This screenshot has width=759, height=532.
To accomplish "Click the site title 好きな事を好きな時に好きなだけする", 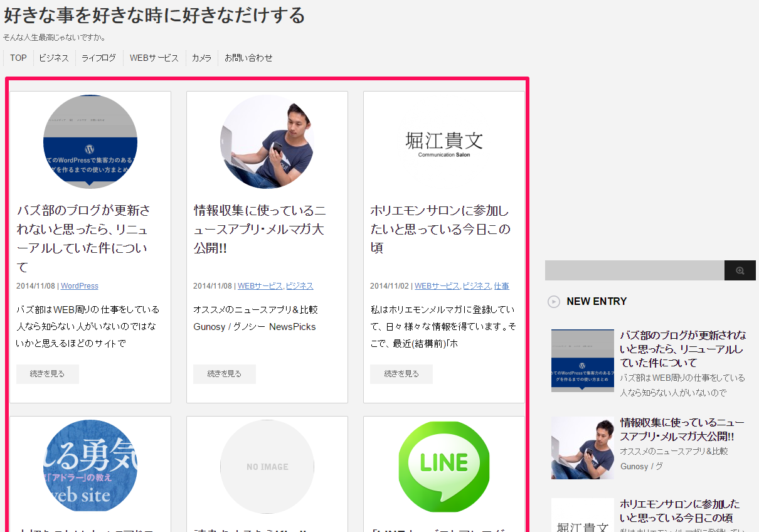I will pyautogui.click(x=154, y=14).
